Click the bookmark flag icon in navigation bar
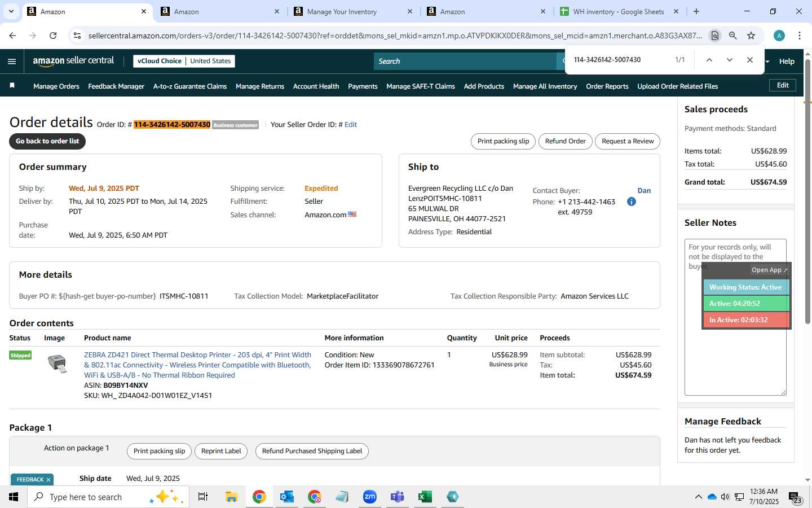 coord(12,86)
